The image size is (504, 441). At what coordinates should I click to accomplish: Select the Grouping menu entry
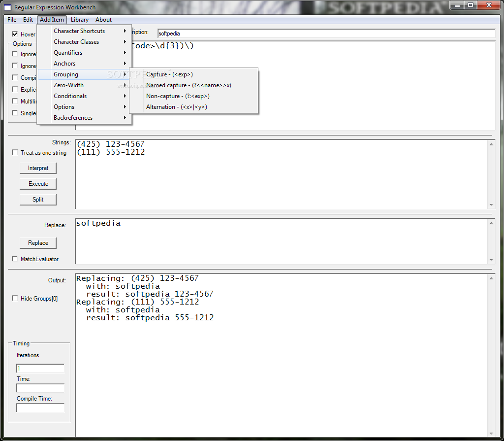click(85, 74)
